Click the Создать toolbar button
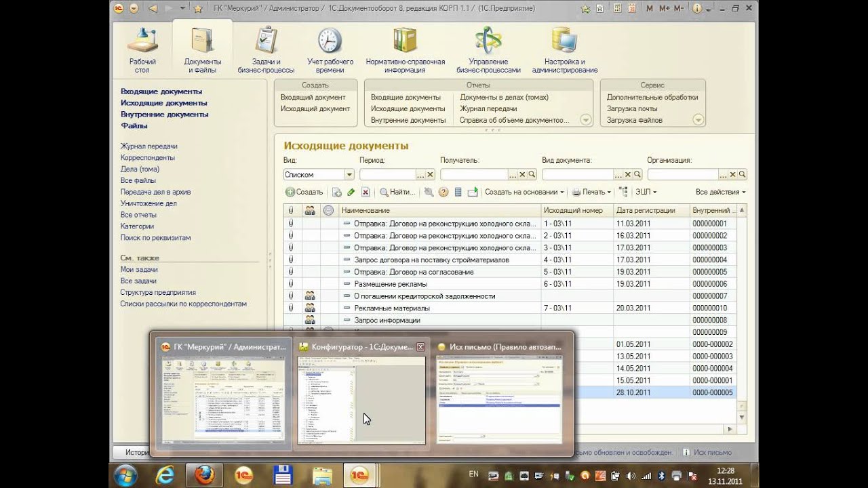Image resolution: width=868 pixels, height=488 pixels. coord(304,192)
